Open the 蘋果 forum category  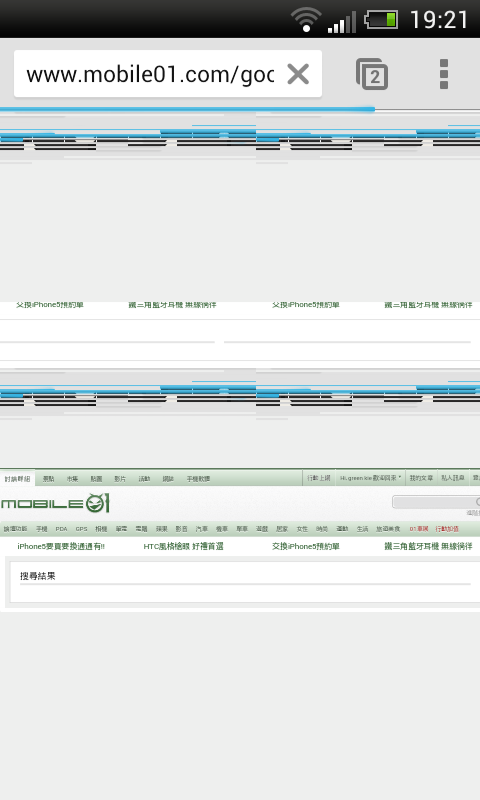tap(162, 529)
